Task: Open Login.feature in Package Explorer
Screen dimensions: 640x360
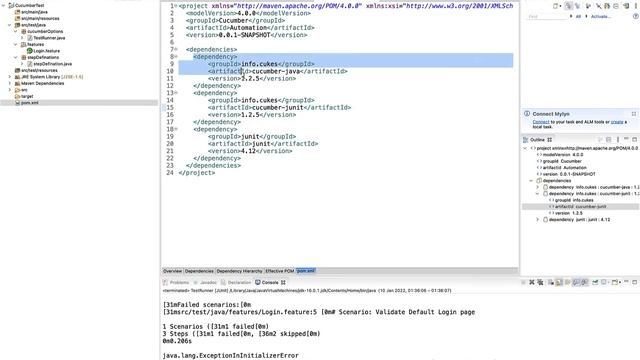Action: (47, 51)
